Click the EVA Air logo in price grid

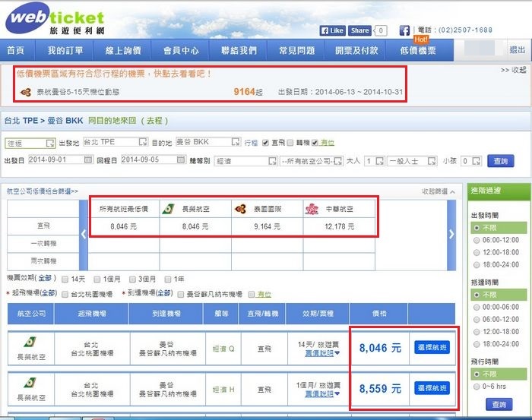[x=168, y=209]
